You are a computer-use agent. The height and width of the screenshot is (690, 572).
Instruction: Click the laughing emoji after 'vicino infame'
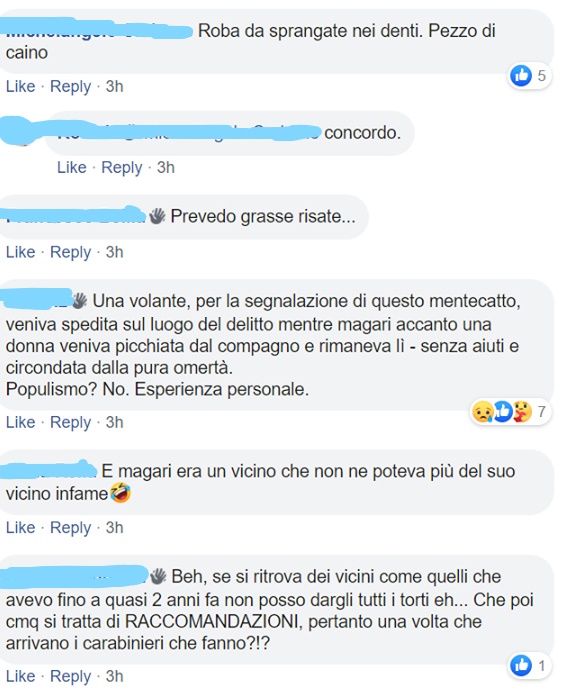[120, 493]
